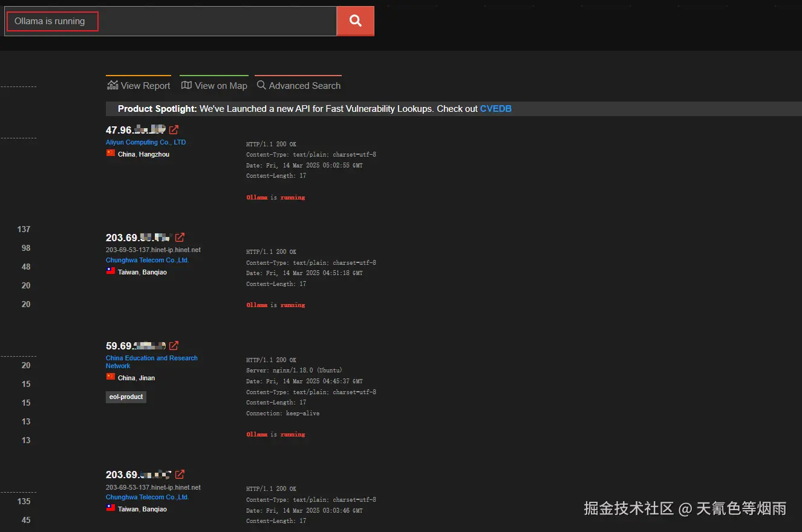Click the facet count 45
Image resolution: width=802 pixels, height=532 pixels.
click(25, 520)
